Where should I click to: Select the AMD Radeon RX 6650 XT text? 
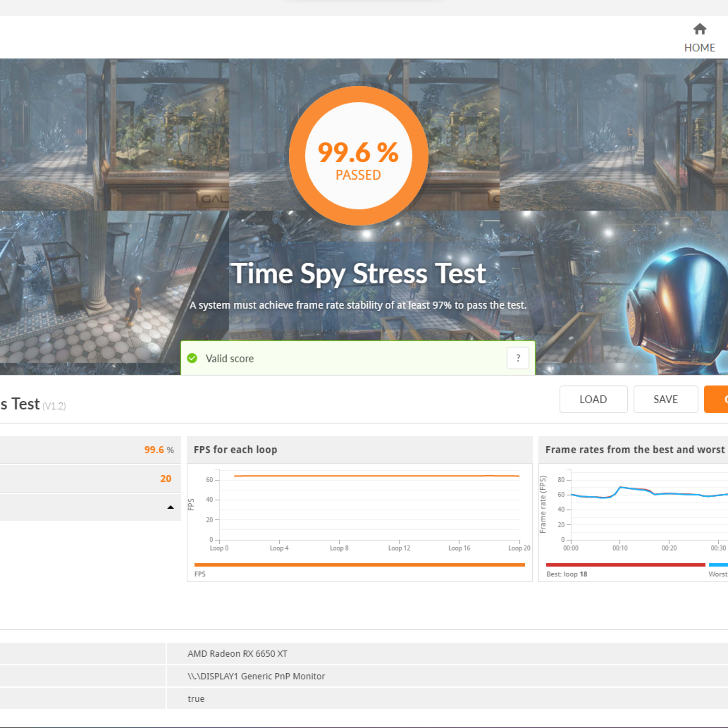coord(237,654)
